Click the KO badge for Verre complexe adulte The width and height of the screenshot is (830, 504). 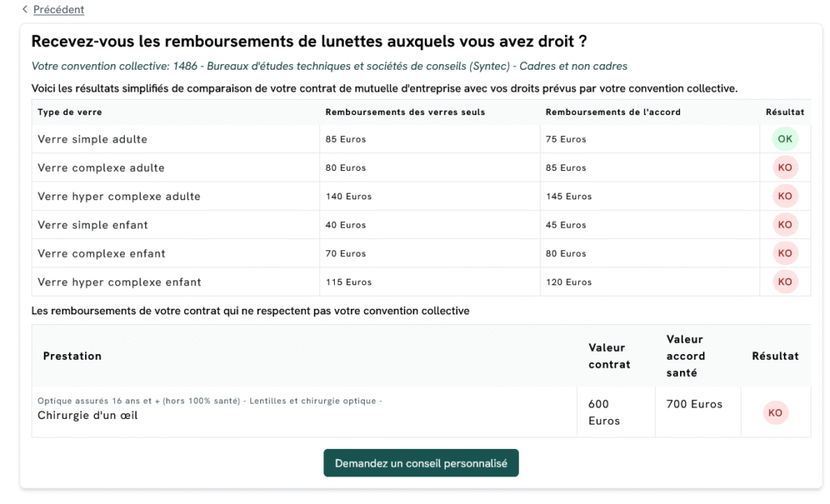click(784, 168)
